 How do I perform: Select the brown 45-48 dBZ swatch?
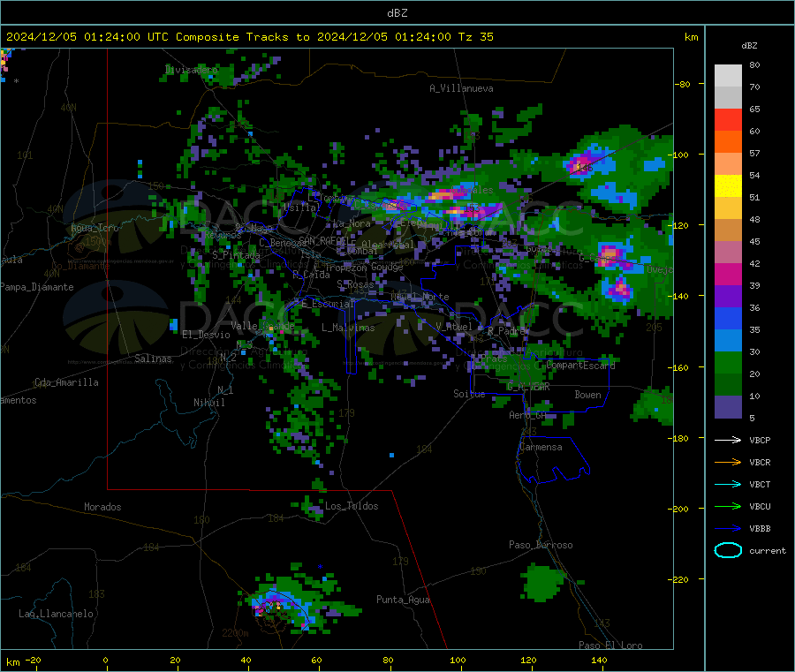[x=728, y=230]
